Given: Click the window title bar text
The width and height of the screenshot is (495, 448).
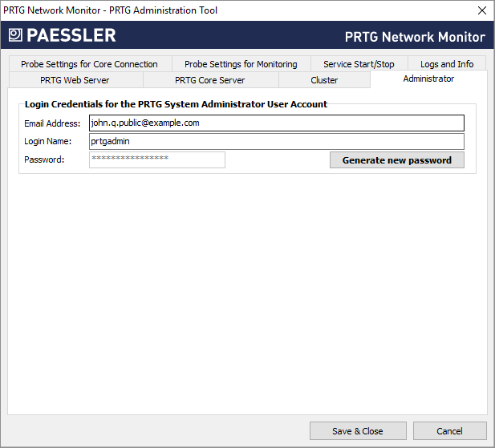Looking at the screenshot, I should 111,10.
